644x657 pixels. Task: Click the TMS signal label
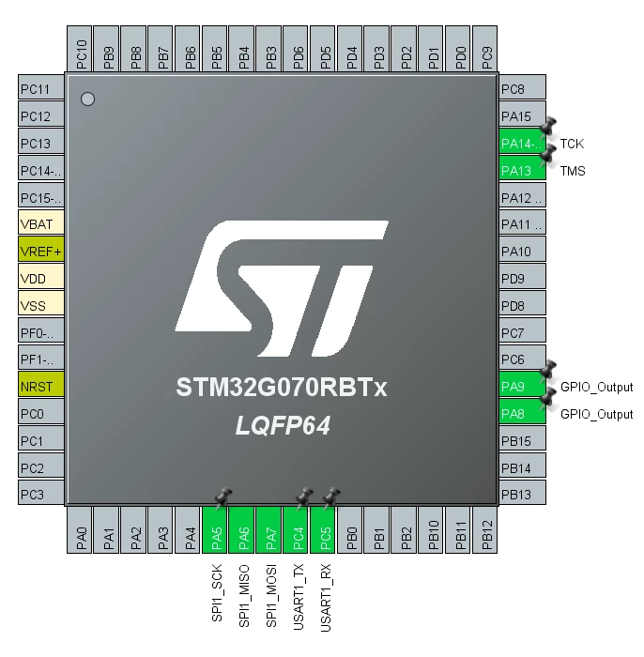[573, 171]
